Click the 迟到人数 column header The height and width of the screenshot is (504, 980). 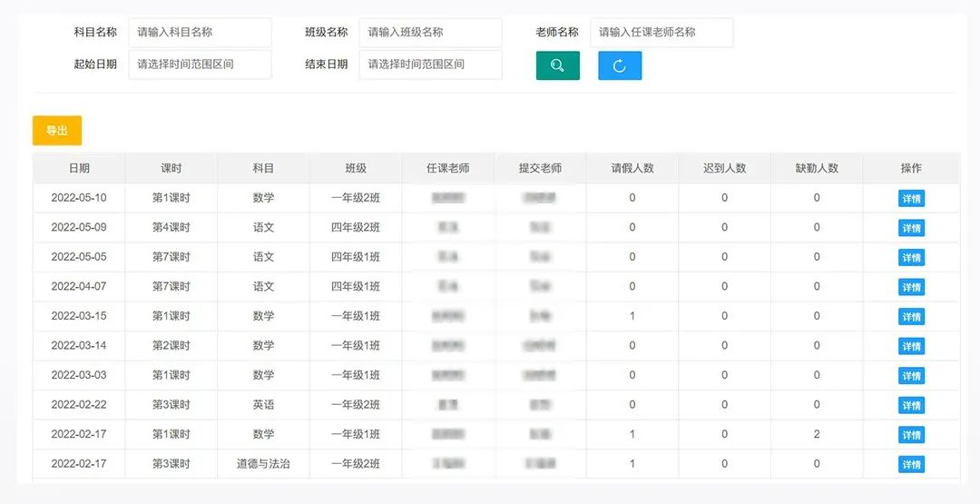click(x=724, y=168)
